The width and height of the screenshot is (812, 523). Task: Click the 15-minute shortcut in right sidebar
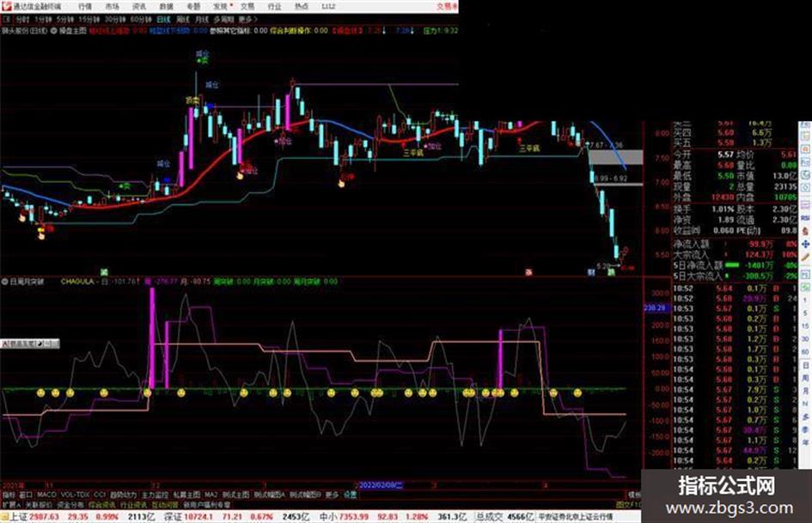click(805, 326)
